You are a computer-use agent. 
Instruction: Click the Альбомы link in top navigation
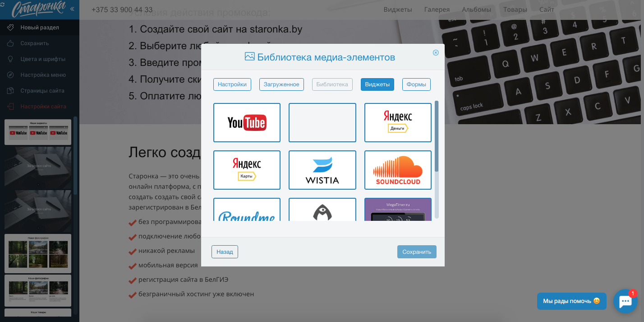[476, 9]
